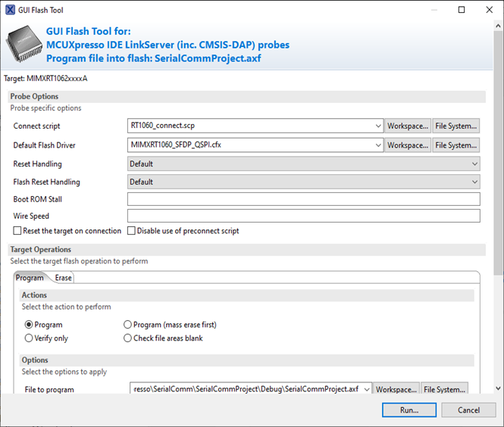
Task: Open the Default Flash Driver dropdown
Action: tap(378, 145)
